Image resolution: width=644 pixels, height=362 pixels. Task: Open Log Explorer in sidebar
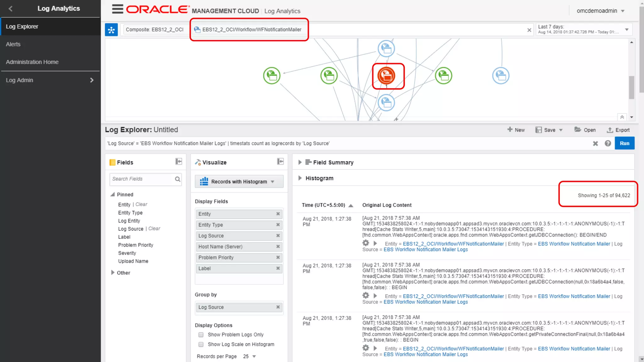pyautogui.click(x=50, y=27)
